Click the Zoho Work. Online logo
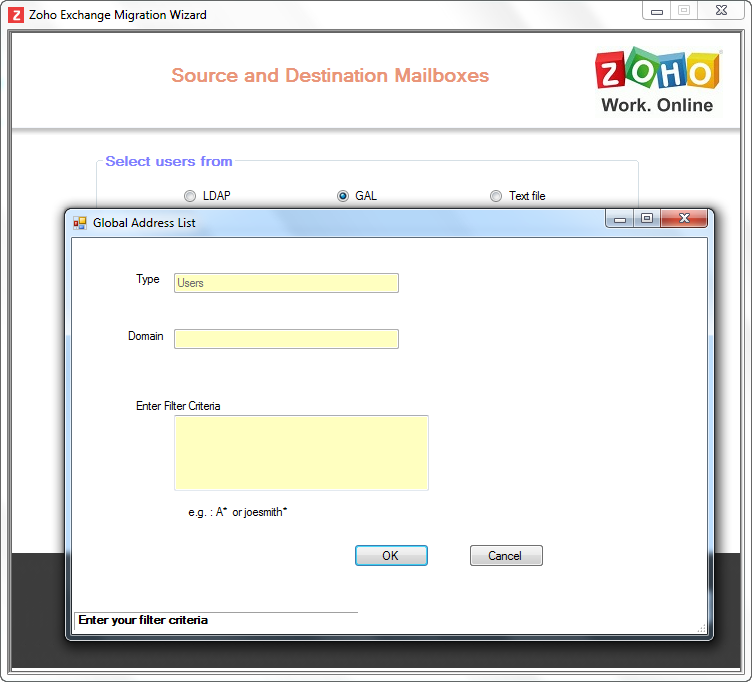752x682 pixels. click(657, 81)
